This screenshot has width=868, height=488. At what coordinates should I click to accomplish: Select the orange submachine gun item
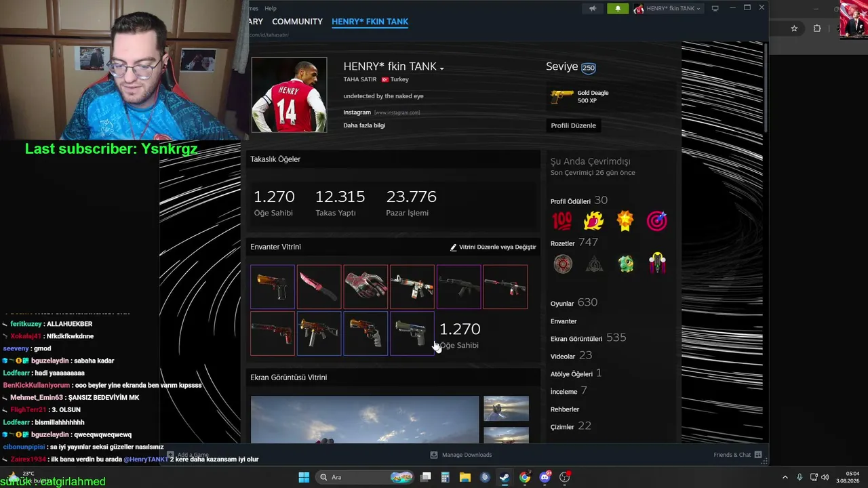pos(319,333)
